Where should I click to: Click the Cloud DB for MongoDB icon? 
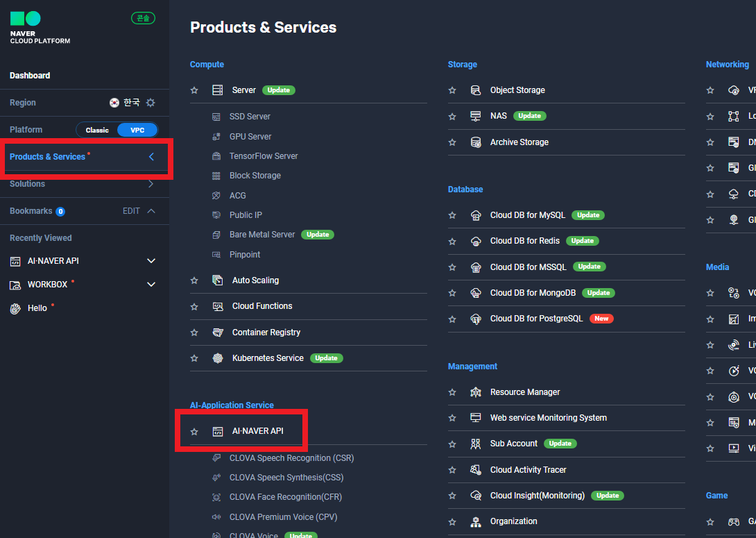pyautogui.click(x=475, y=293)
